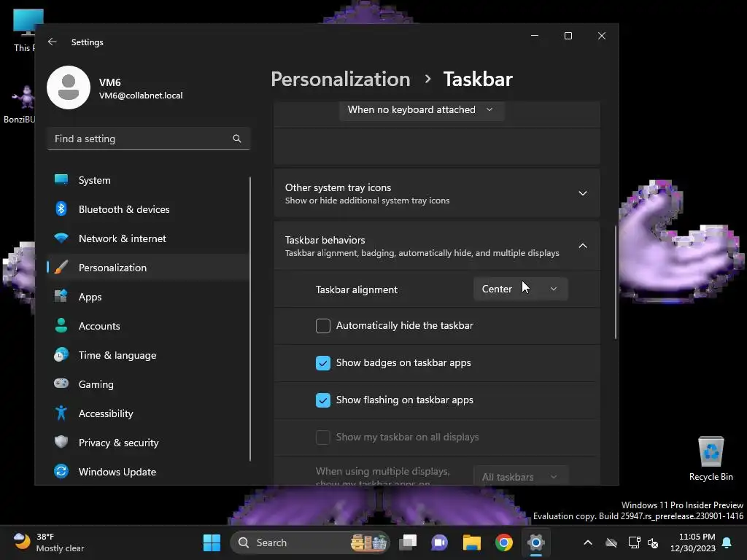Open System settings category
The image size is (747, 560).
pos(149,180)
